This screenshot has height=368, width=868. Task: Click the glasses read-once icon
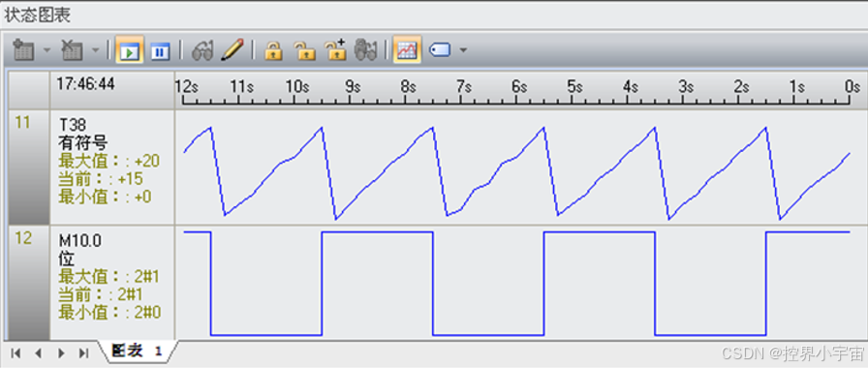tap(202, 50)
